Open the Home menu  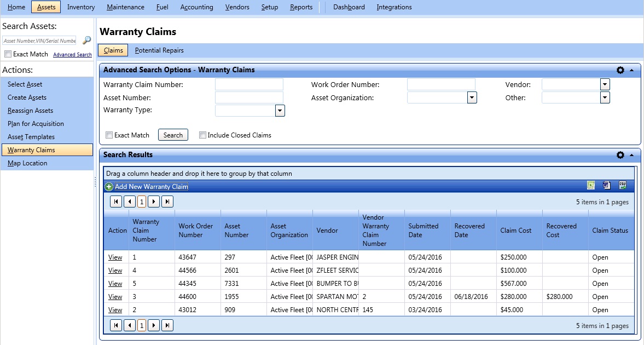16,7
